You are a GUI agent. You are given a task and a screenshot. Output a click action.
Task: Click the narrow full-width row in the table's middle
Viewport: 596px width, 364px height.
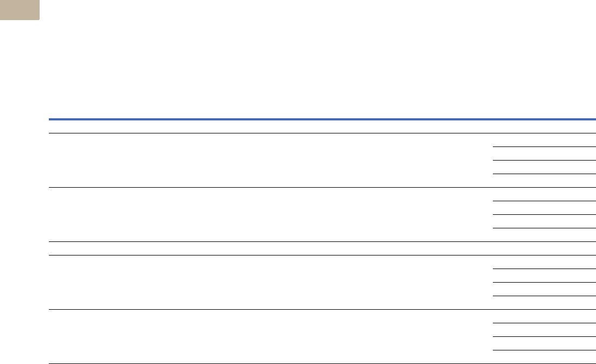(x=322, y=248)
